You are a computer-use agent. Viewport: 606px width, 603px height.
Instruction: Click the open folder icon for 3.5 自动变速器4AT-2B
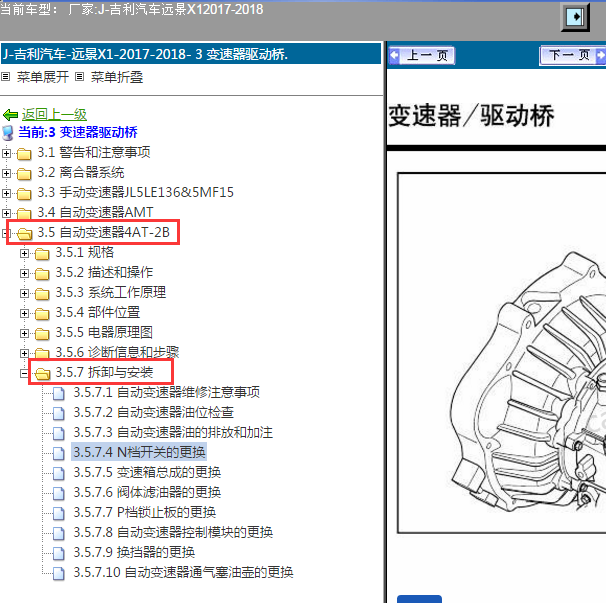25,233
